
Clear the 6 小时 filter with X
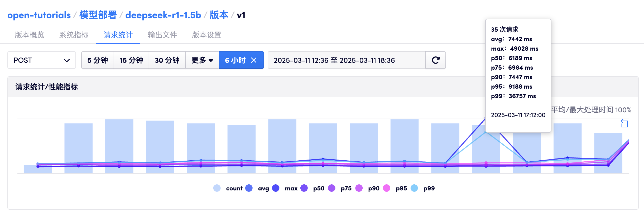pos(254,60)
